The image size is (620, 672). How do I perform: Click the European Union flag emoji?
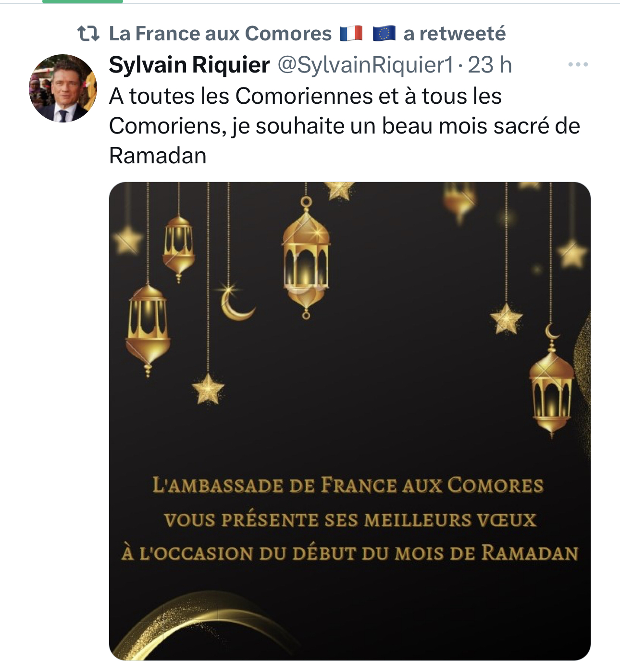384,34
